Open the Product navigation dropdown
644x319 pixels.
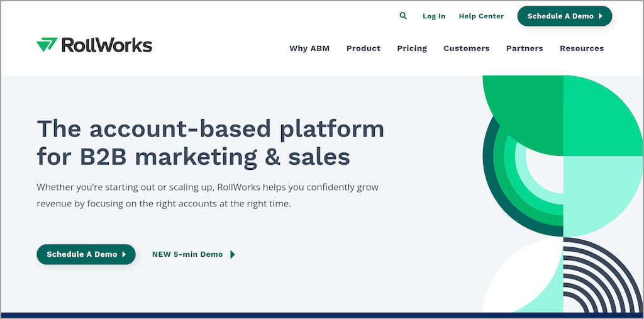click(364, 48)
